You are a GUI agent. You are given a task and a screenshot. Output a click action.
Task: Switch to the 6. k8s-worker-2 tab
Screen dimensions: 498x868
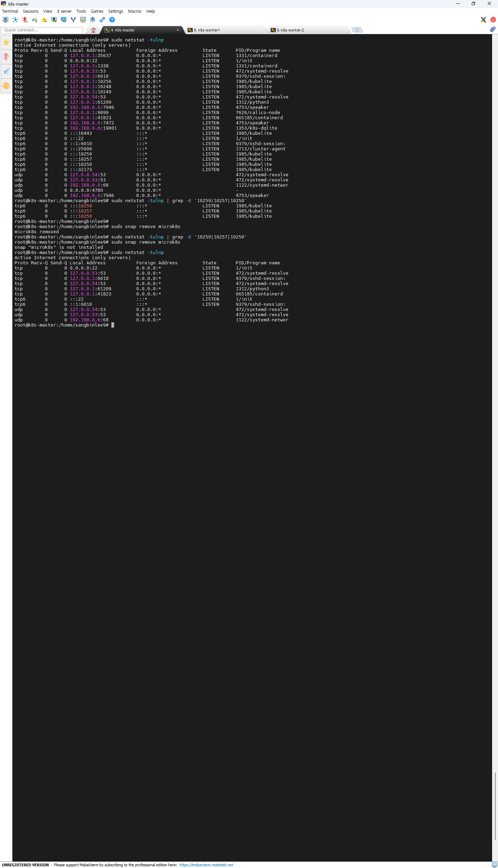coord(308,30)
